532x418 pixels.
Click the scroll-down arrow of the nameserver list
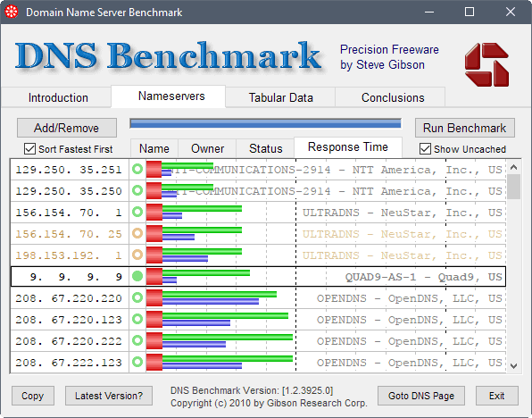(513, 366)
